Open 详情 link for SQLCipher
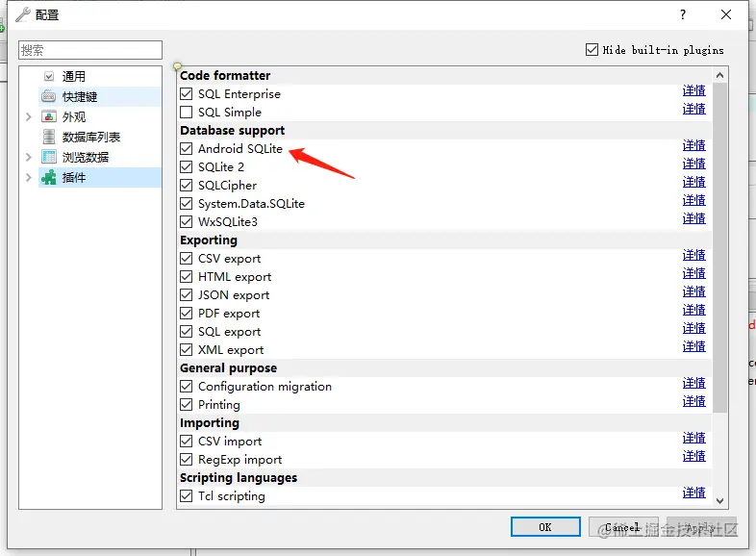Screen dimensions: 756x556 click(693, 182)
